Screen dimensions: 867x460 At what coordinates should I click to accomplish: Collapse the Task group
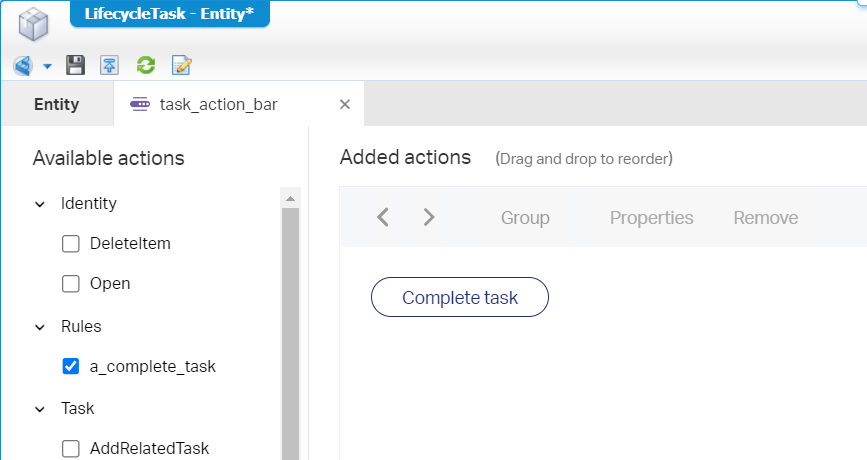(x=40, y=409)
